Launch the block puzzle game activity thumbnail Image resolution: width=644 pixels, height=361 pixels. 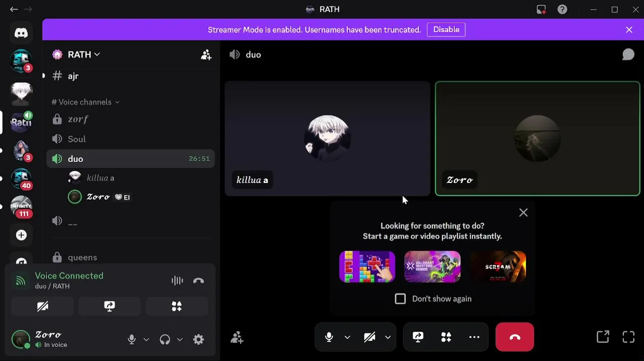[x=367, y=267]
